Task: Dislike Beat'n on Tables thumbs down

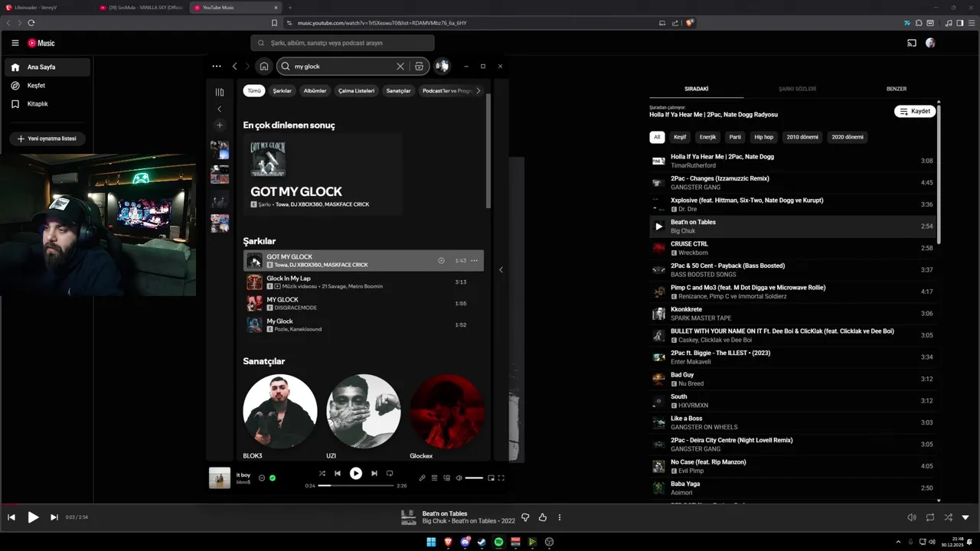Action: tap(525, 518)
